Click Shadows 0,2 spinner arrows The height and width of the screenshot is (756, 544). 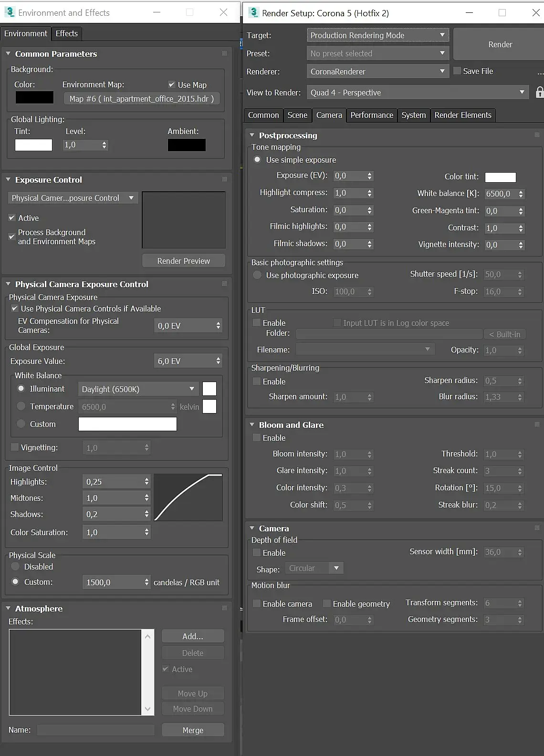(x=146, y=514)
